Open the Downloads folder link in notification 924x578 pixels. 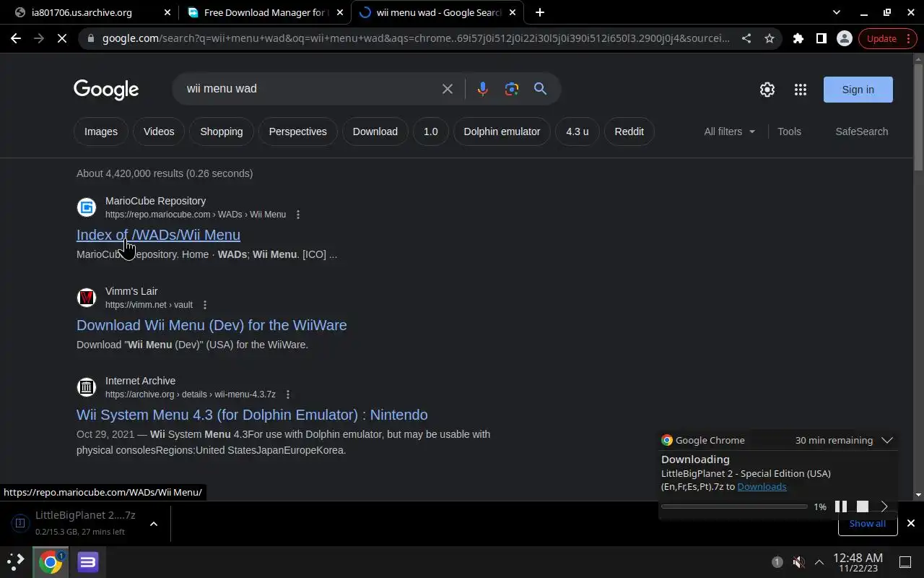pos(762,486)
